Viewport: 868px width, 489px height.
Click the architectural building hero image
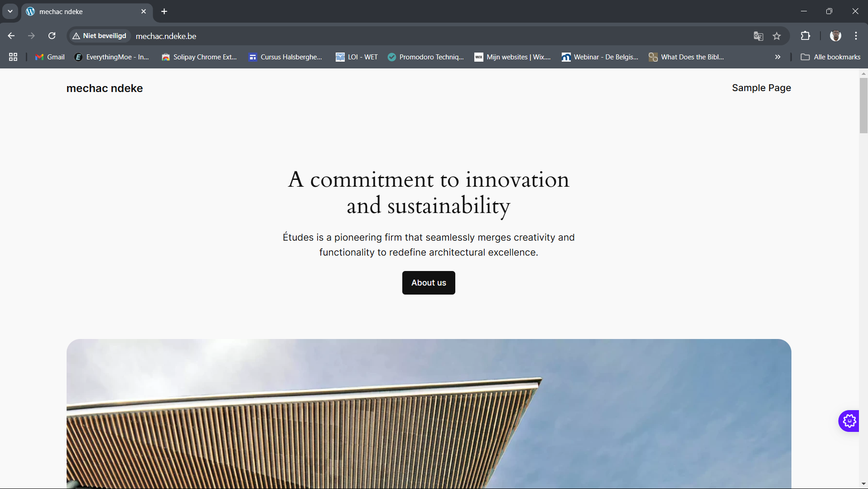pyautogui.click(x=429, y=413)
